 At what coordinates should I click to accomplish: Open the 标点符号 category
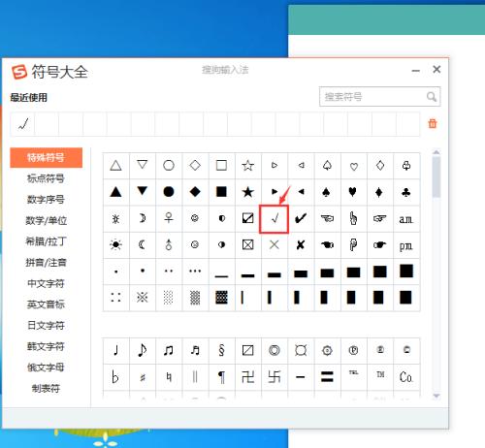click(46, 178)
